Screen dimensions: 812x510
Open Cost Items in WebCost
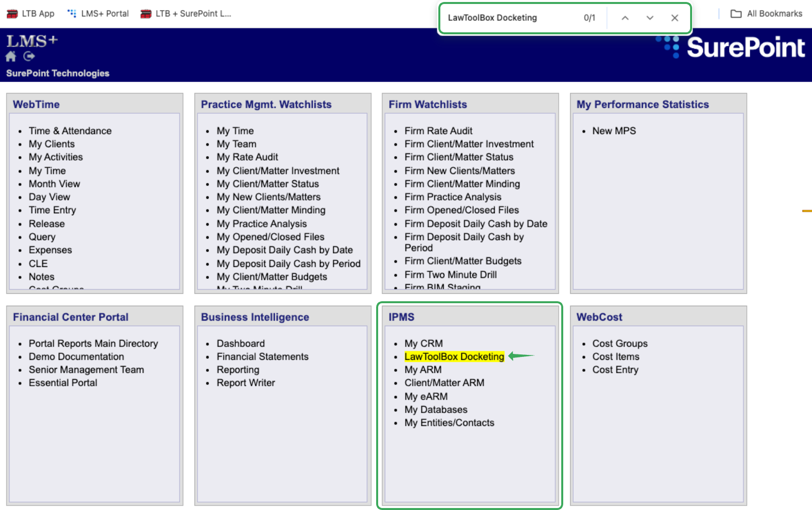tap(616, 356)
